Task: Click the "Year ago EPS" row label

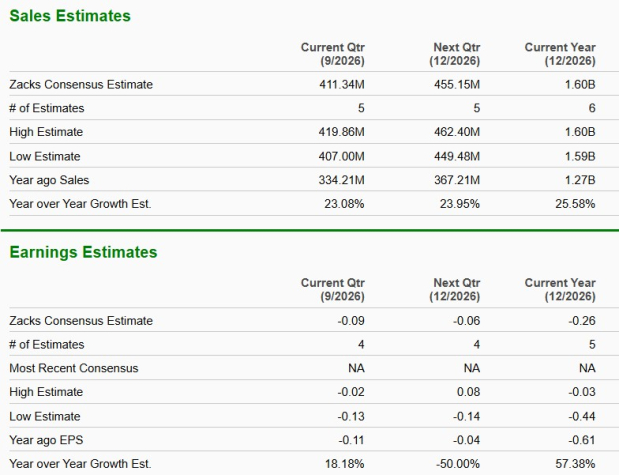Action: [x=46, y=440]
